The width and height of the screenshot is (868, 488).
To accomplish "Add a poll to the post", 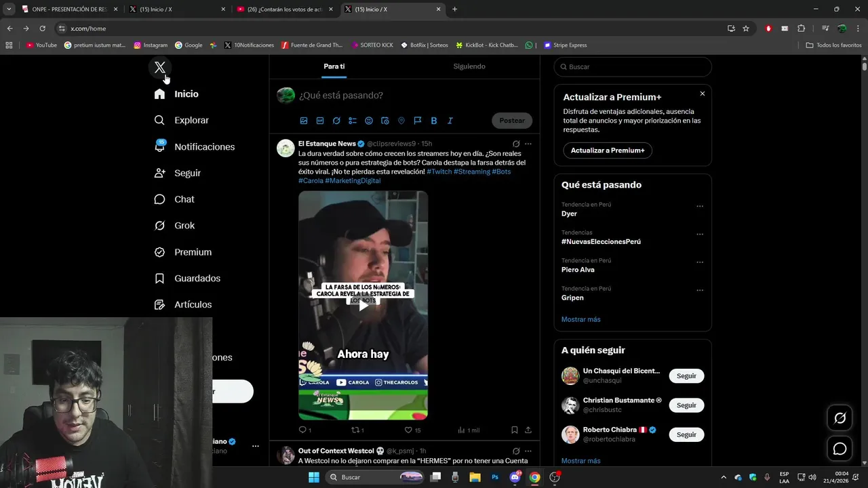I will pyautogui.click(x=353, y=121).
